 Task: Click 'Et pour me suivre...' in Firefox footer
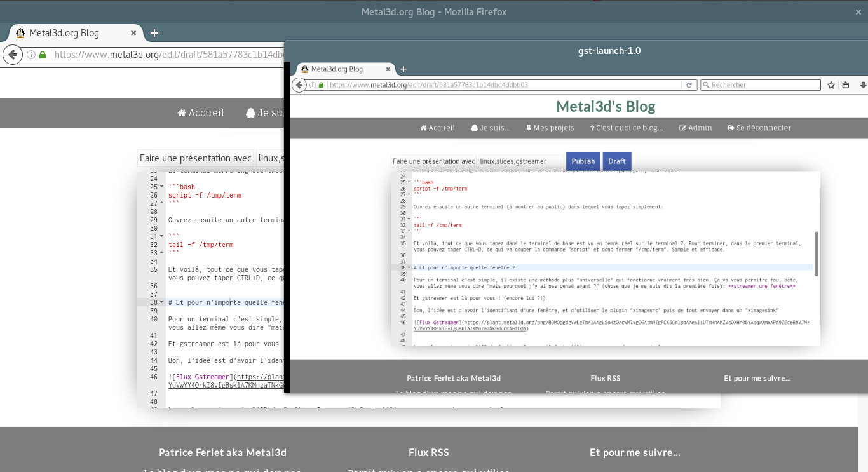(635, 453)
